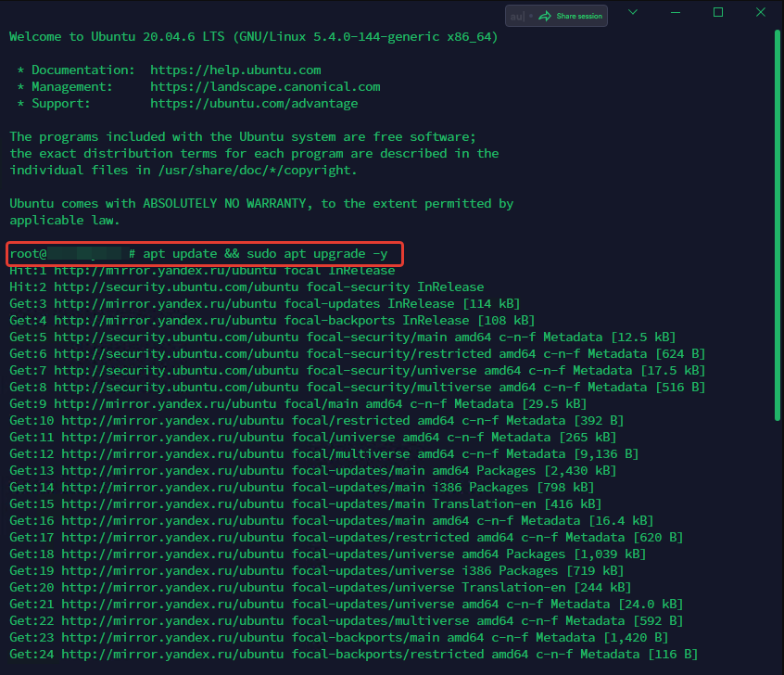This screenshot has height=675, width=784.
Task: Click the Get:8 focal-security/multiverse line
Action: 357,388
